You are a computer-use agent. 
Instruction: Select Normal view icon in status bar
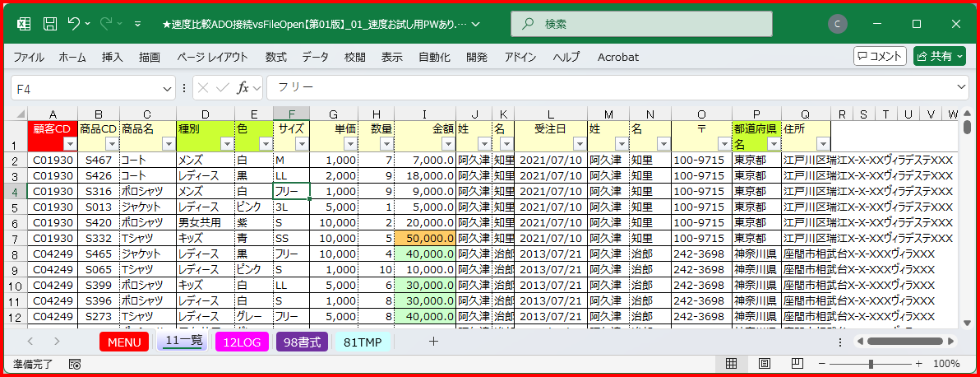pos(731,363)
